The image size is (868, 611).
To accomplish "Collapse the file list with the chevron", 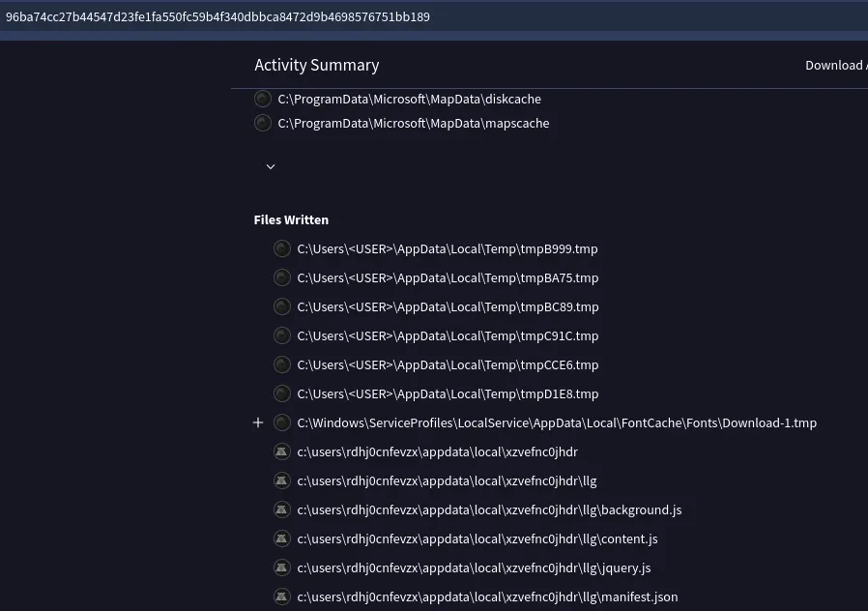I will point(271,166).
